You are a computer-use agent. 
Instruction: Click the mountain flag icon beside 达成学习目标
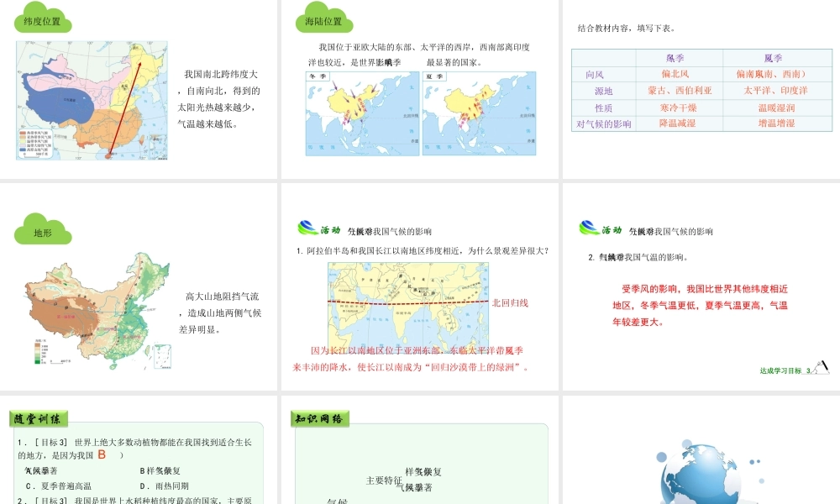tap(821, 367)
